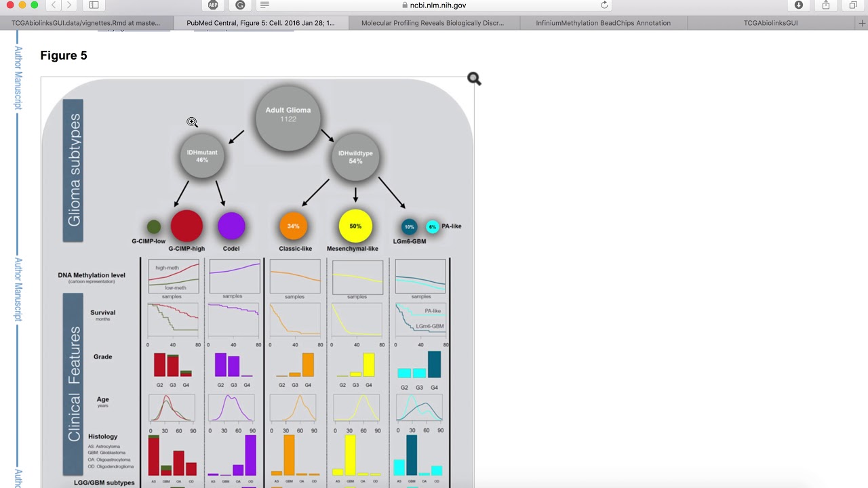Viewport: 868px width, 488px height.
Task: Click the small green G-CIMP-low circle
Action: [154, 226]
